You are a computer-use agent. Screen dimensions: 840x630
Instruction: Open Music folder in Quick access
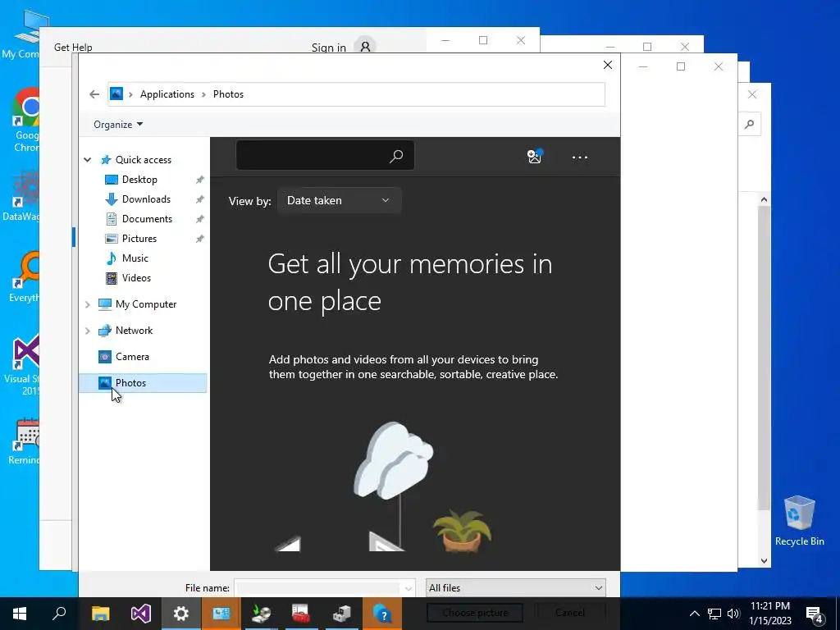(x=135, y=258)
